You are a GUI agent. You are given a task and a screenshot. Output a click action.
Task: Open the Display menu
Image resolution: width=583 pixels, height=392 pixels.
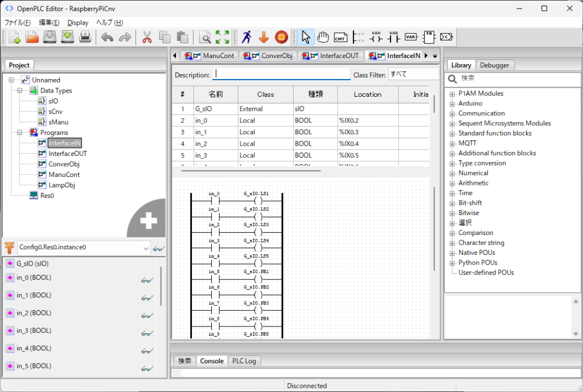click(x=77, y=22)
